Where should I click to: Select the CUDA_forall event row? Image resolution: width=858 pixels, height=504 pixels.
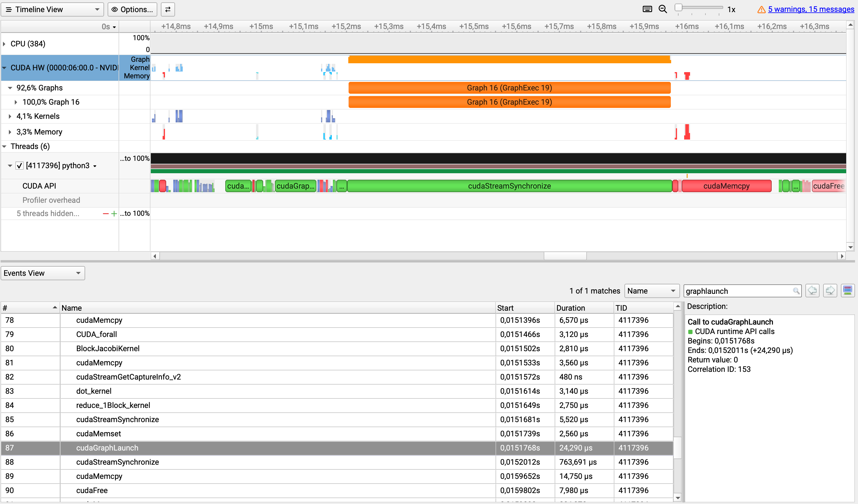point(337,334)
